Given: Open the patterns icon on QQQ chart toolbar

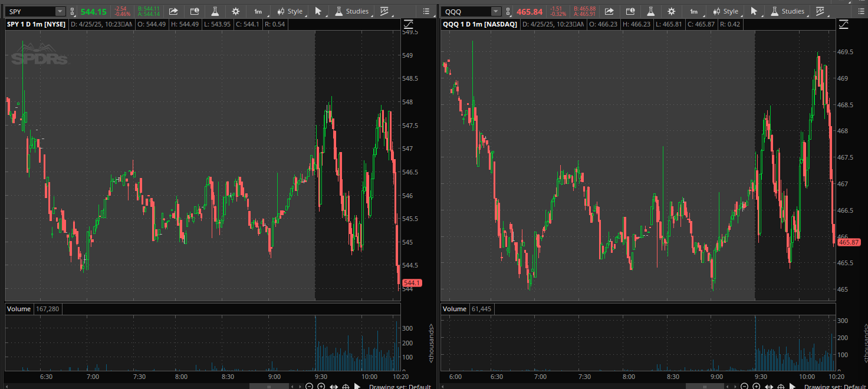Looking at the screenshot, I should (x=821, y=11).
